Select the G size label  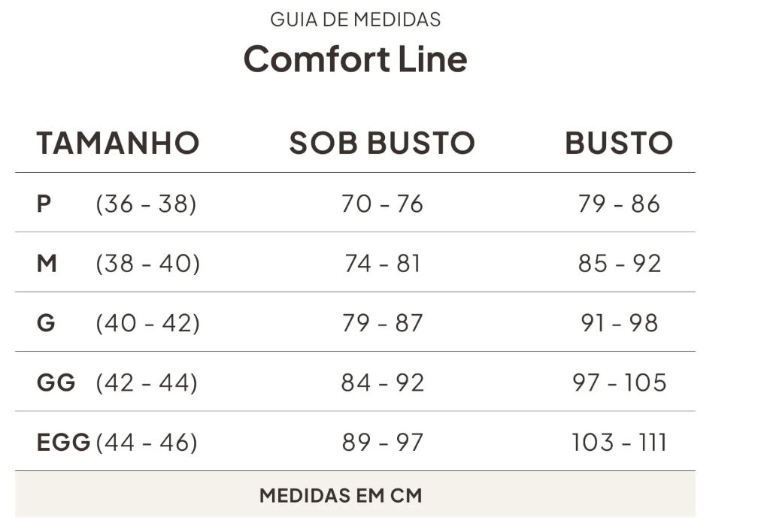(46, 323)
